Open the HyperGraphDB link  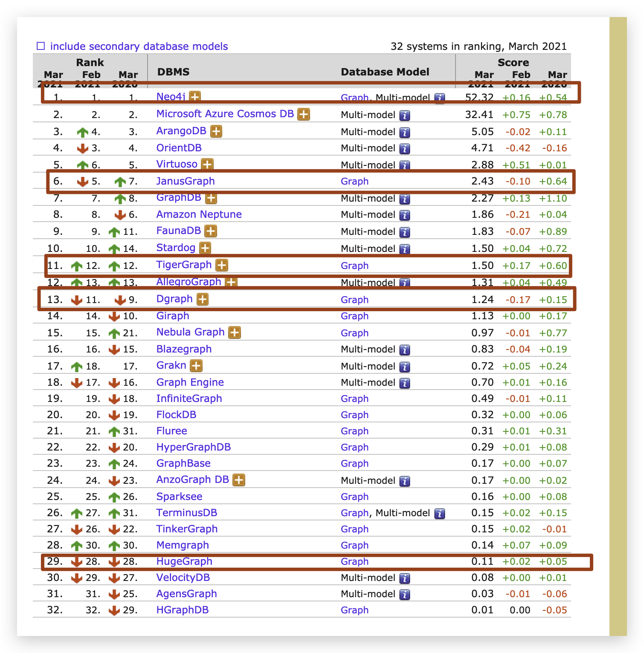click(194, 447)
